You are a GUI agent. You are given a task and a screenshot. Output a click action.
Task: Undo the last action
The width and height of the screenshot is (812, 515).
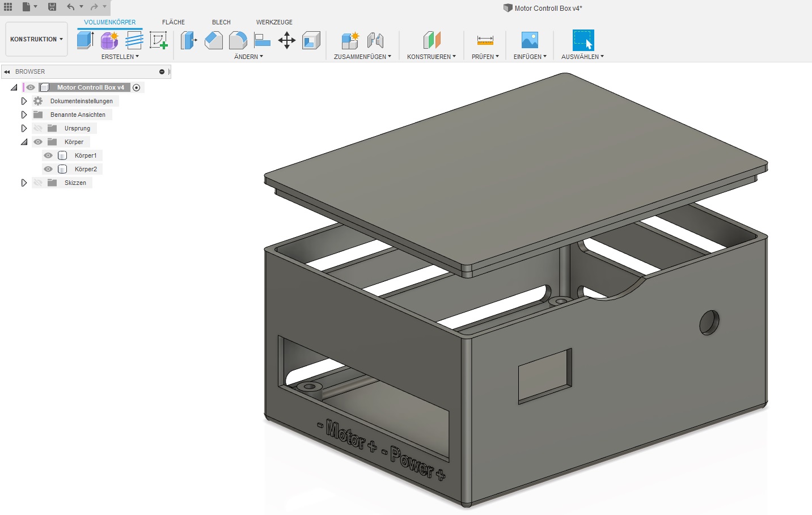click(x=70, y=7)
